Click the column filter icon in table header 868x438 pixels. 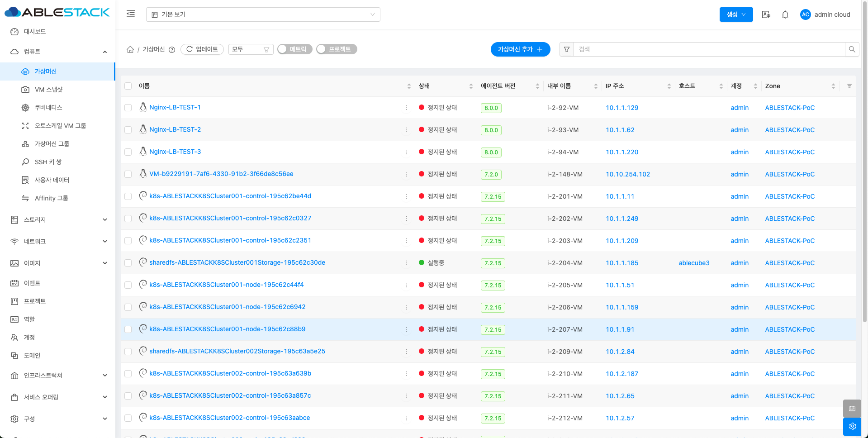(x=849, y=86)
